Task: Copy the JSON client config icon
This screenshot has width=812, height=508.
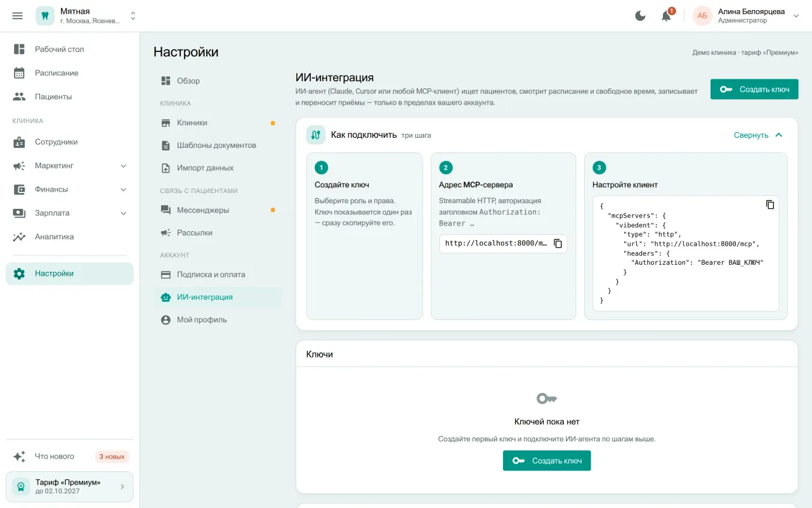Action: (x=770, y=204)
